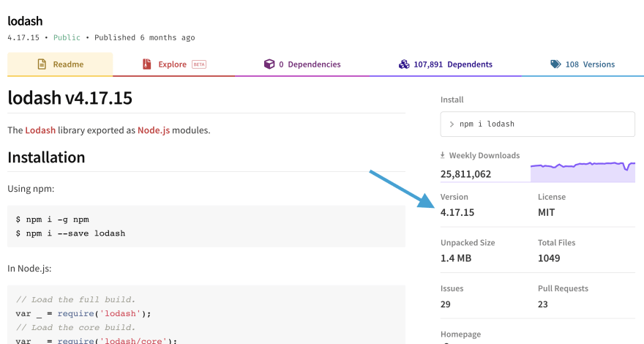Image resolution: width=644 pixels, height=344 pixels.
Task: Click the MIT license value
Action: (x=546, y=212)
